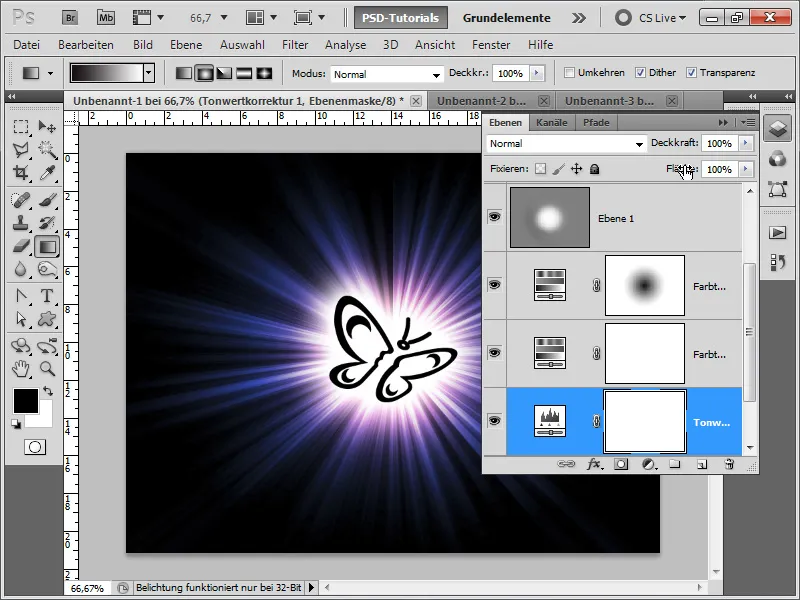Select the Crop tool
Viewport: 800px width, 600px height.
pyautogui.click(x=21, y=173)
